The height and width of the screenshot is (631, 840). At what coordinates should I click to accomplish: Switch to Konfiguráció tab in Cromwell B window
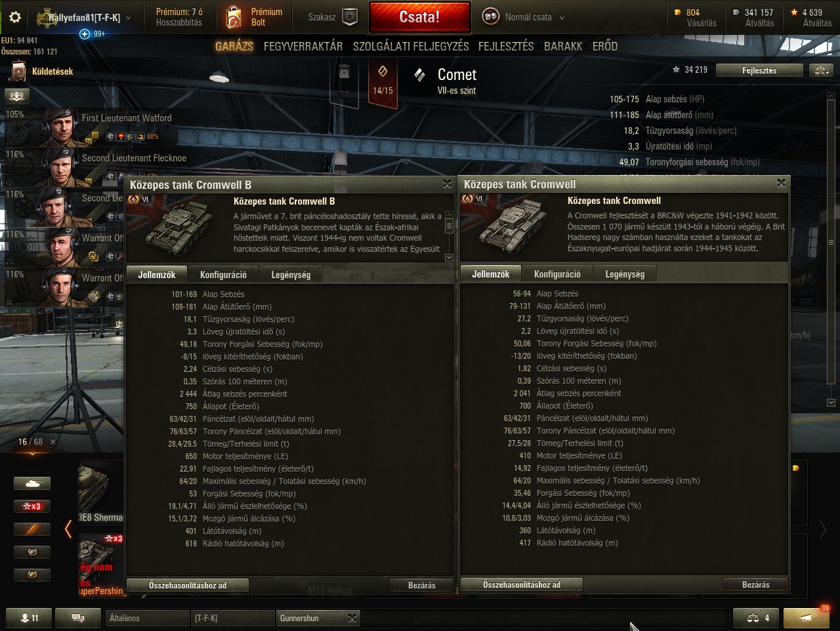click(223, 275)
